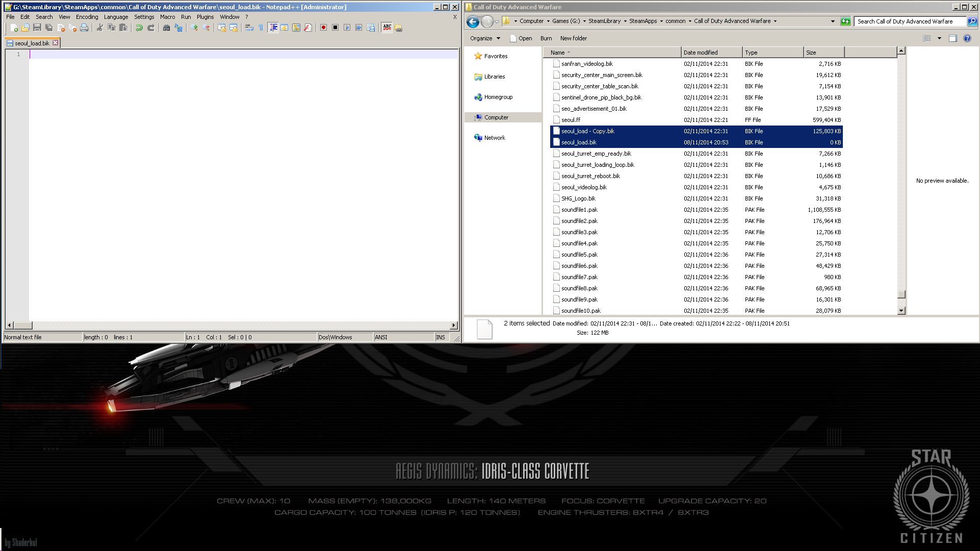Image resolution: width=980 pixels, height=551 pixels.
Task: Open the Plugins menu
Action: [x=205, y=17]
